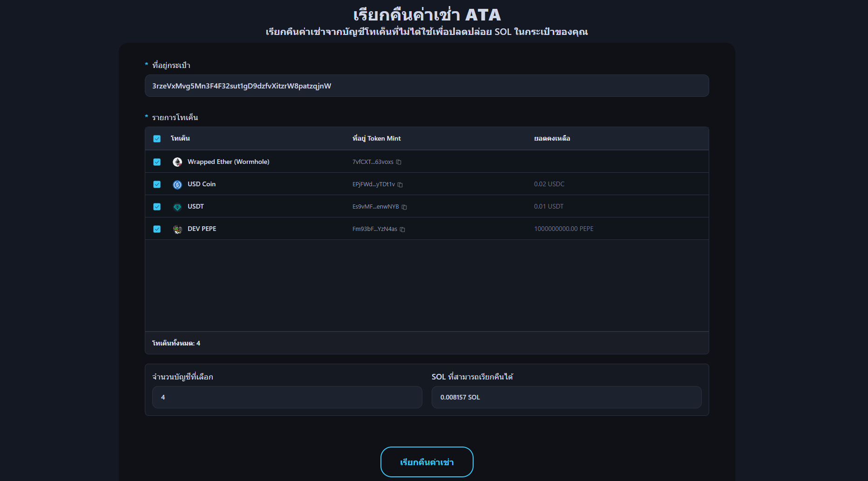Copy the USD Coin mint address
The height and width of the screenshot is (481, 868).
point(400,185)
